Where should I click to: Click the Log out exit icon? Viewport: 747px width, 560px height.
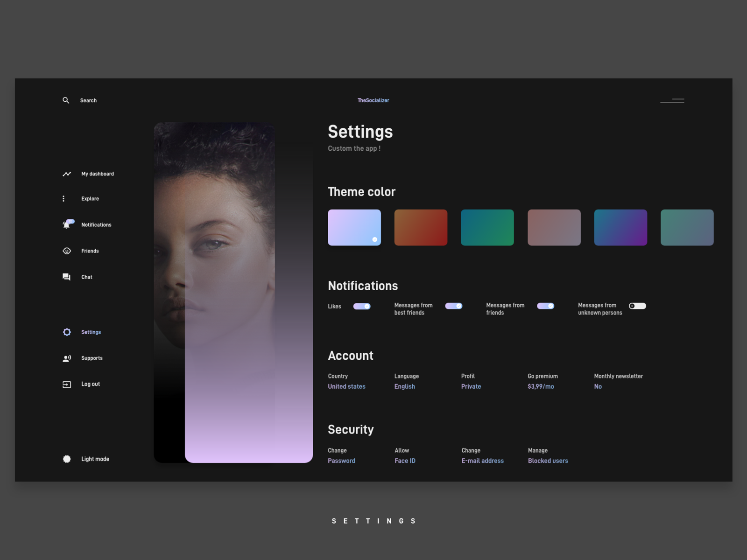[66, 384]
